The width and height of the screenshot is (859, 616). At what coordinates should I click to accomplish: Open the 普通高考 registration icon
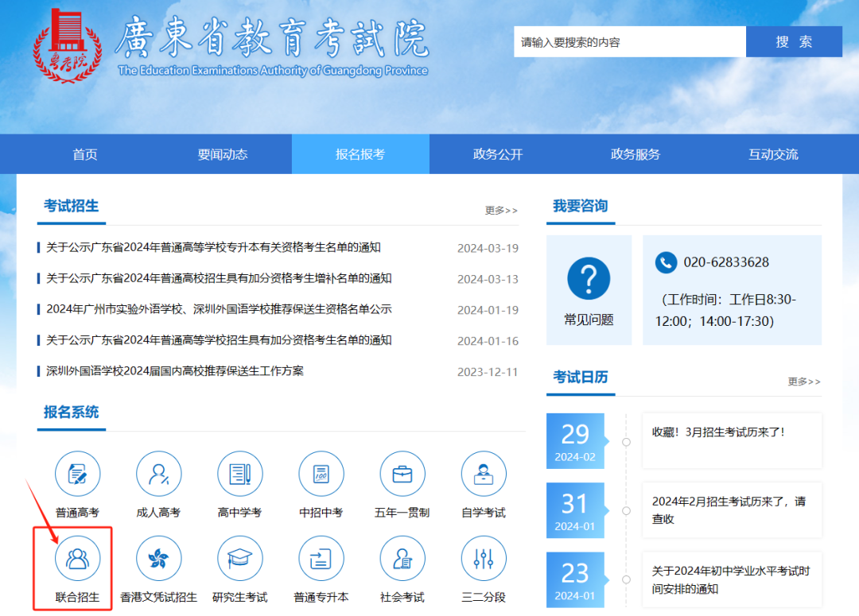coord(77,475)
